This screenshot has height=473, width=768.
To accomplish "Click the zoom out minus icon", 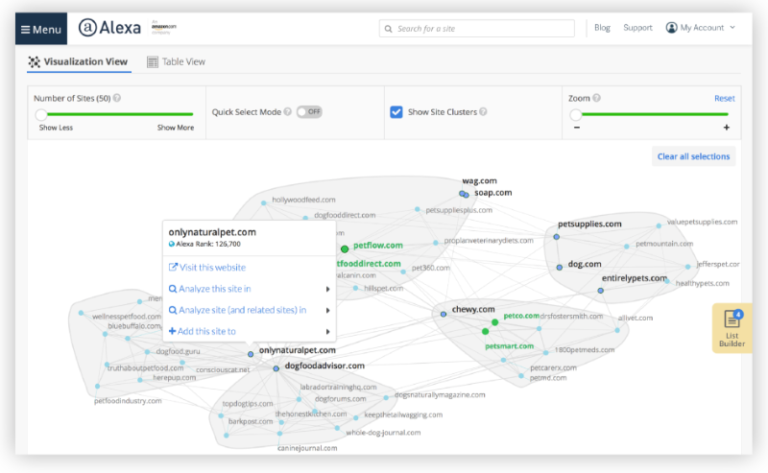I will click(x=576, y=128).
